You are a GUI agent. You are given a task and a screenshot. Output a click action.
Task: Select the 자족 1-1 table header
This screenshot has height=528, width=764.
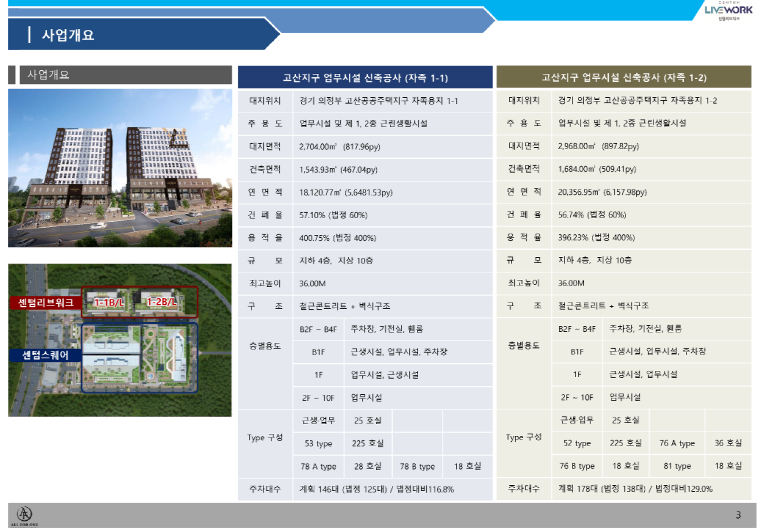click(365, 77)
